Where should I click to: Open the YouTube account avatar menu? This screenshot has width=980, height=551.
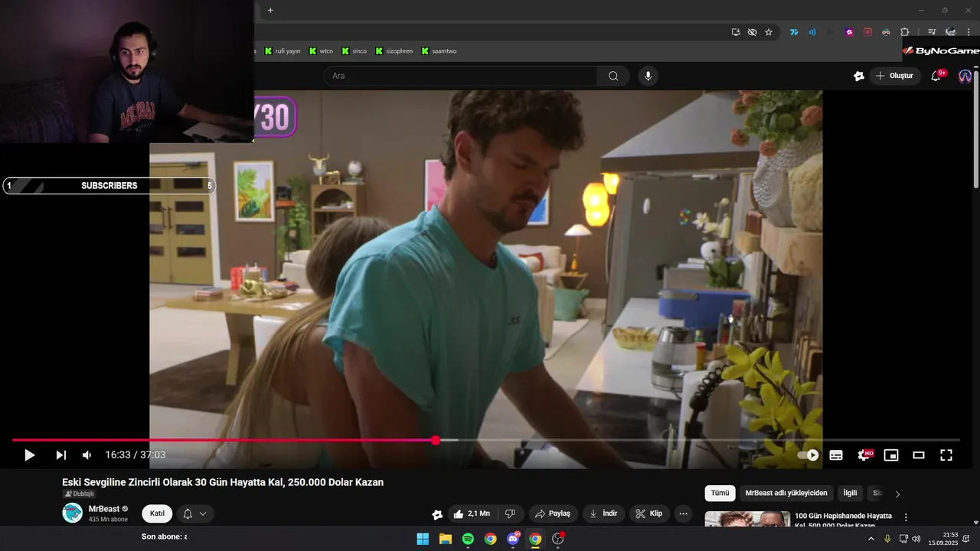965,76
